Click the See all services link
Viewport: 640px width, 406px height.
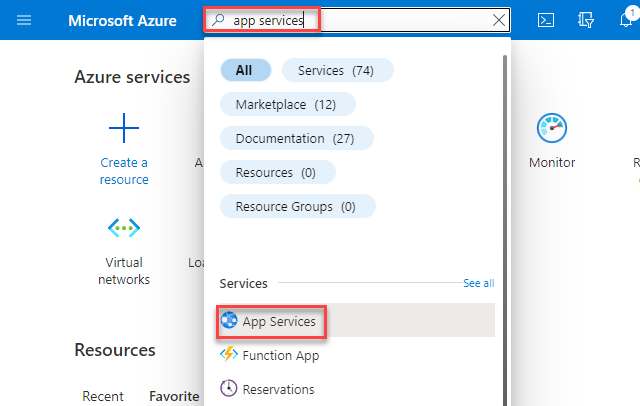tap(478, 283)
